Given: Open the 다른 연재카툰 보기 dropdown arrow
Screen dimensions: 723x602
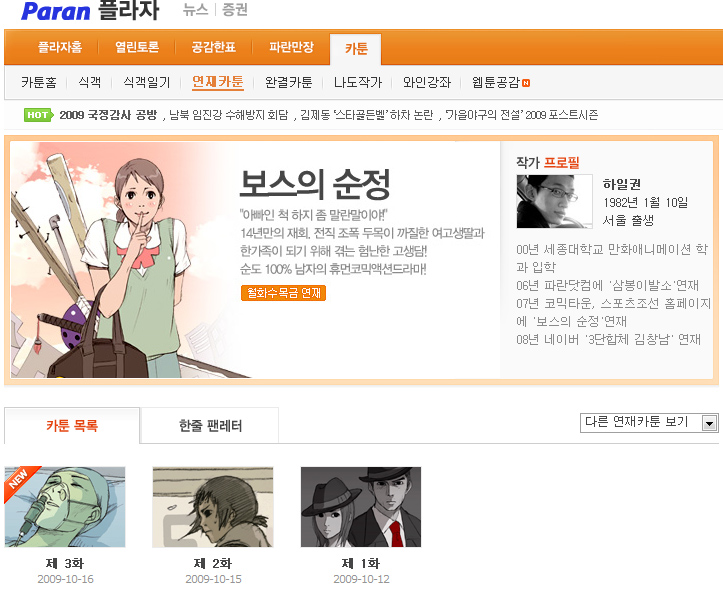Looking at the screenshot, I should pos(709,423).
